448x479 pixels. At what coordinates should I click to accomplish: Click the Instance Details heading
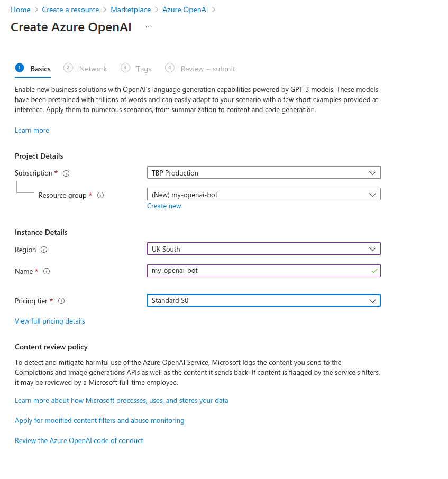[41, 232]
